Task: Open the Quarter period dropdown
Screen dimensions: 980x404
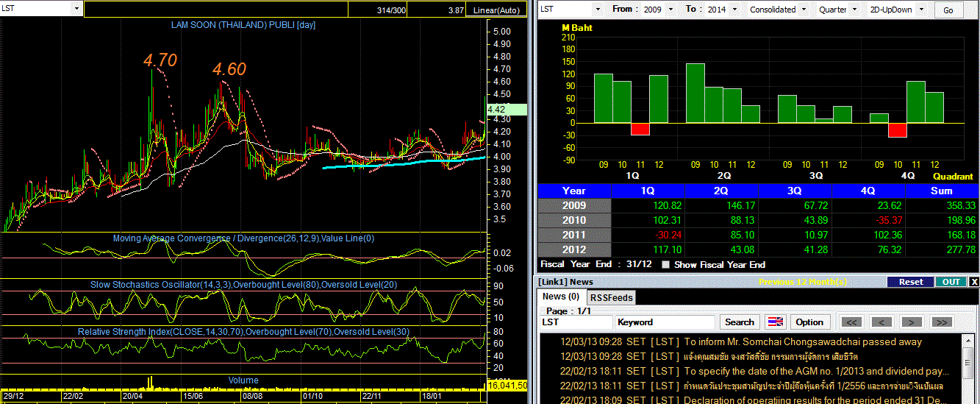Action: 854,10
